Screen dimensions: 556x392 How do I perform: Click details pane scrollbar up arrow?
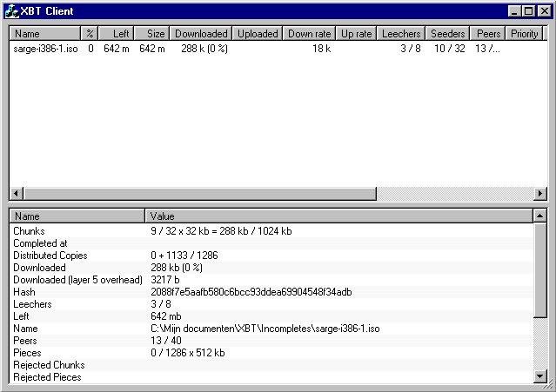539,216
